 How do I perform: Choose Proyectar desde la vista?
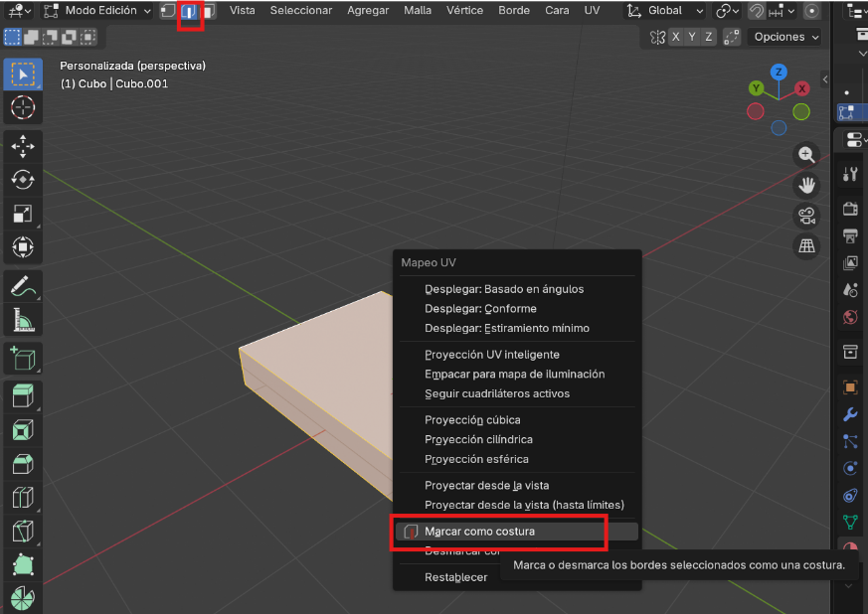click(x=516, y=486)
